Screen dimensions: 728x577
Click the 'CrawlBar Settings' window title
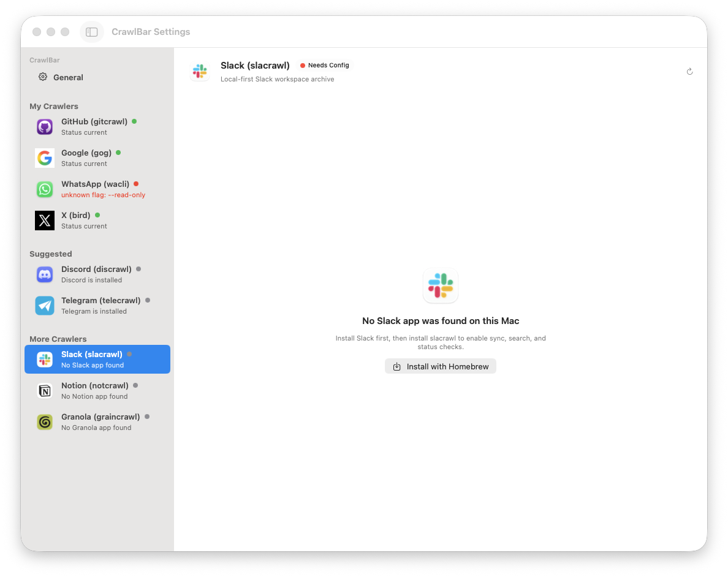[x=151, y=32]
